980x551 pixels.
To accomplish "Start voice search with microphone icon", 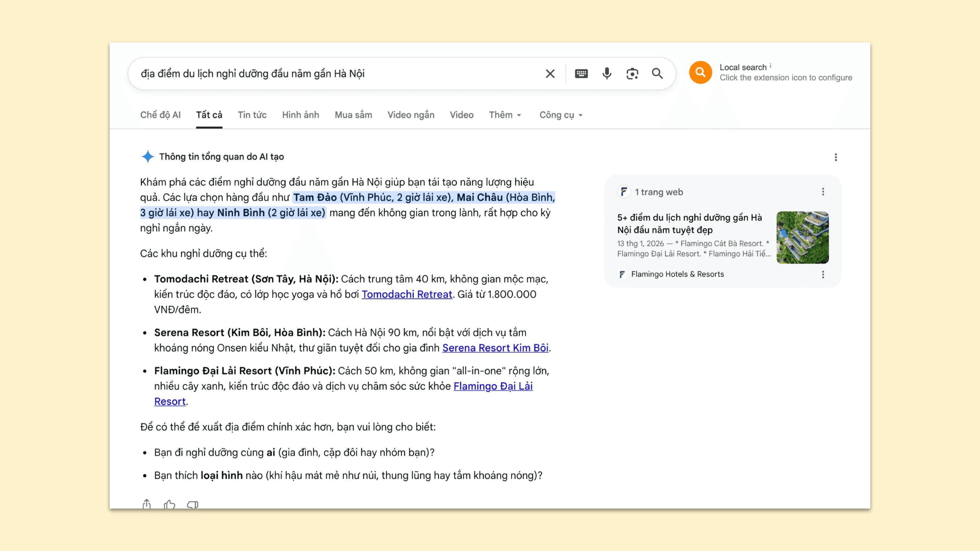I will tap(607, 74).
